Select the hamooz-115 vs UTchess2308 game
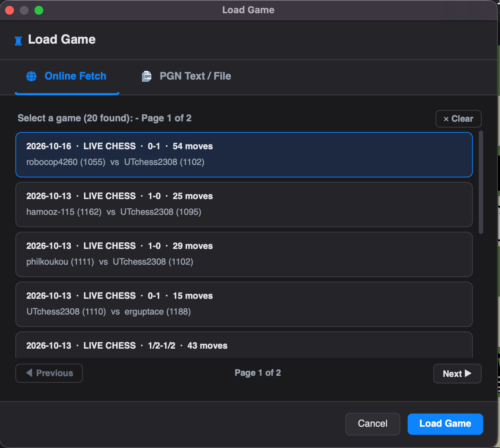500x448 pixels. pos(244,205)
